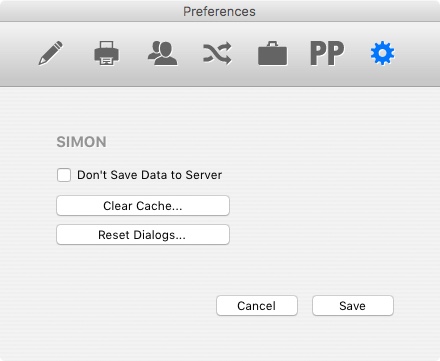Show the pencil tab settings
The image size is (440, 361).
point(50,53)
